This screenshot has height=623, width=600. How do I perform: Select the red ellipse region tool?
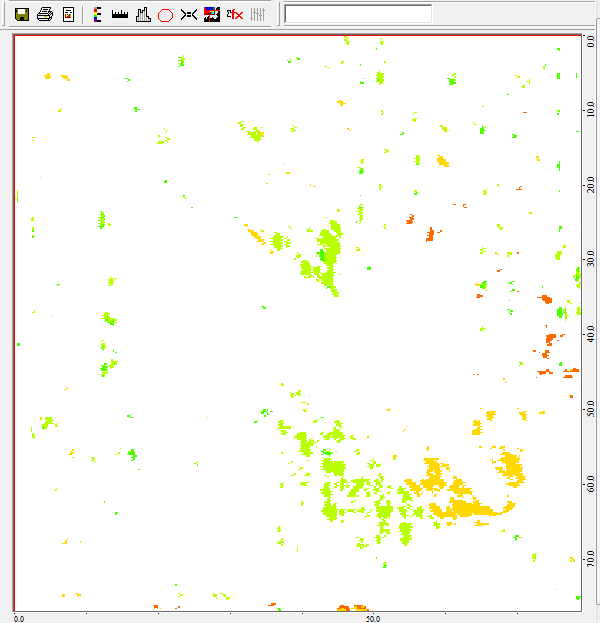tap(166, 14)
